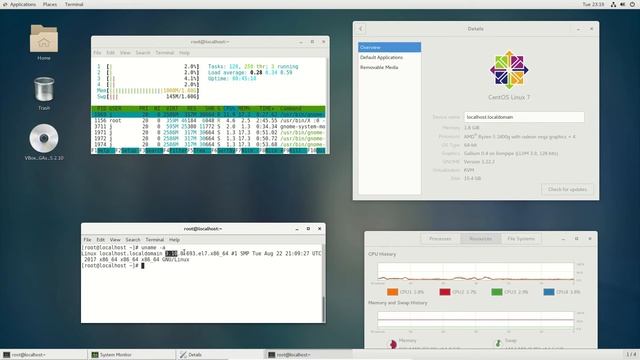The image size is (640, 360).
Task: Click the Memory and Swap History graph
Action: pyautogui.click(x=476, y=320)
